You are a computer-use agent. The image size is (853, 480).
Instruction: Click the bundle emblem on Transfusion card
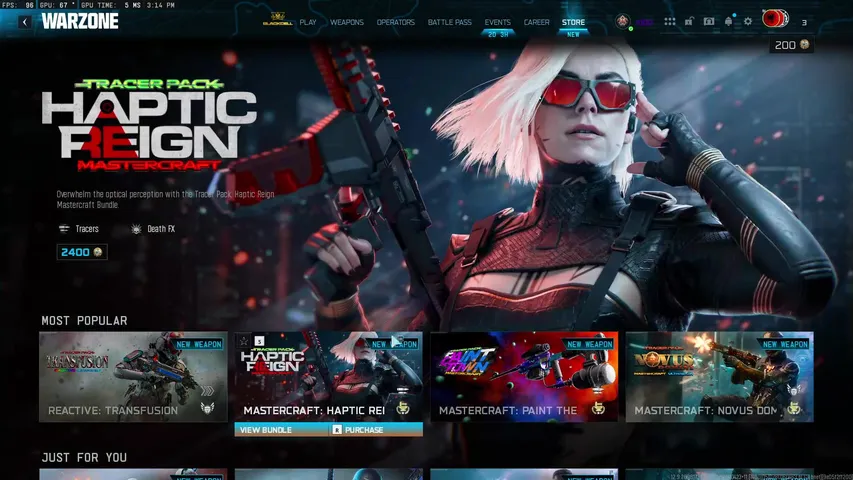[x=207, y=408]
